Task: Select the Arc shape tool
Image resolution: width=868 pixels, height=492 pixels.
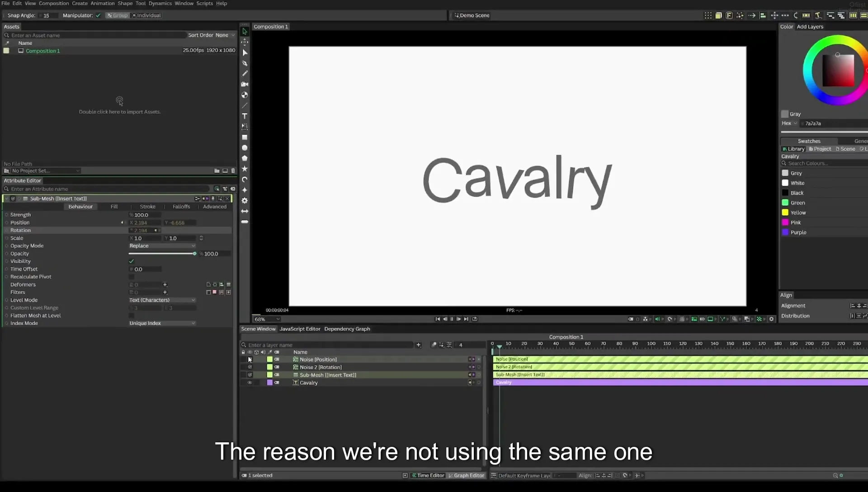Action: [245, 180]
